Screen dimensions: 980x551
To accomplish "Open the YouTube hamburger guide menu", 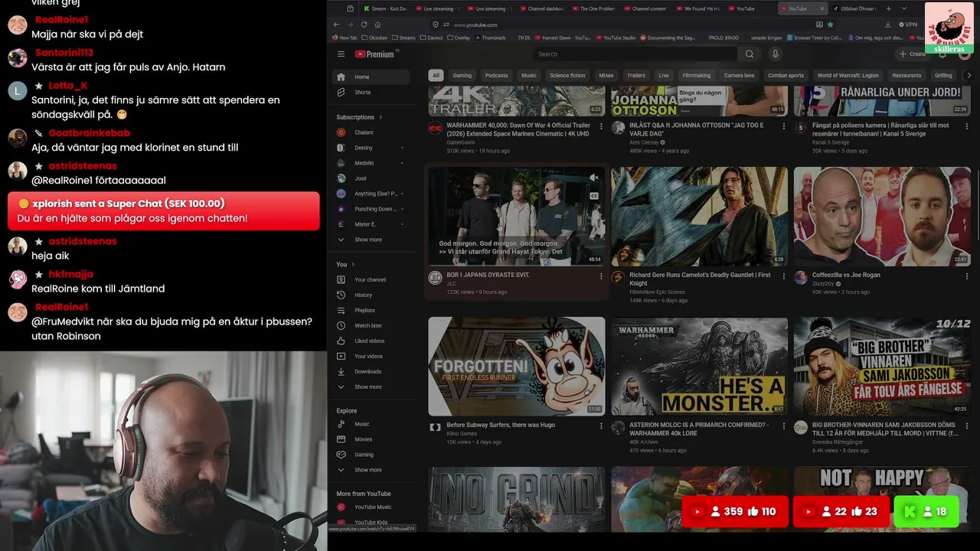I will [x=341, y=54].
